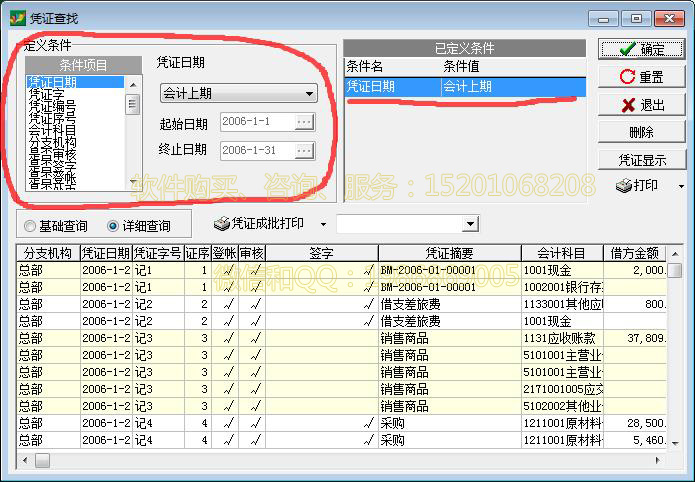The image size is (695, 482).
Task: Select the 详细查询 radio button
Action: (x=112, y=225)
